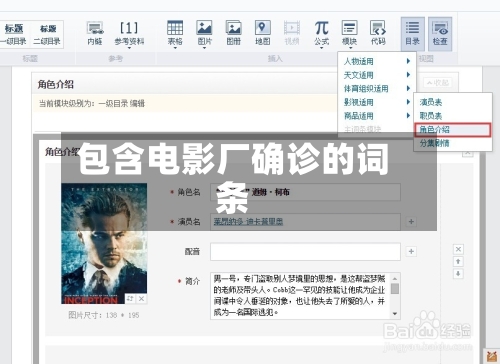Insert an album with 图册
The height and width of the screenshot is (364, 500).
(x=234, y=33)
